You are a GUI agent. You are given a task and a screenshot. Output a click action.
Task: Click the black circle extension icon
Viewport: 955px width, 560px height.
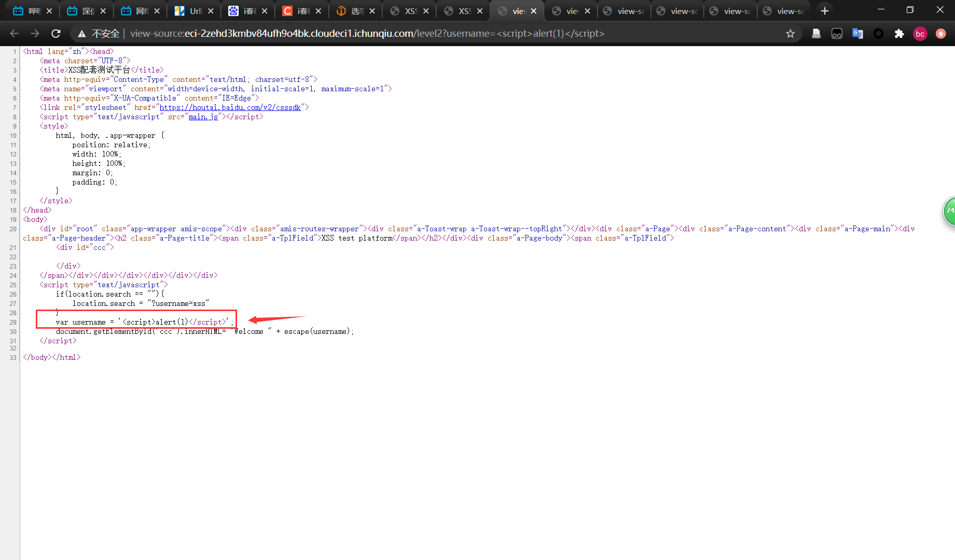pyautogui.click(x=878, y=34)
